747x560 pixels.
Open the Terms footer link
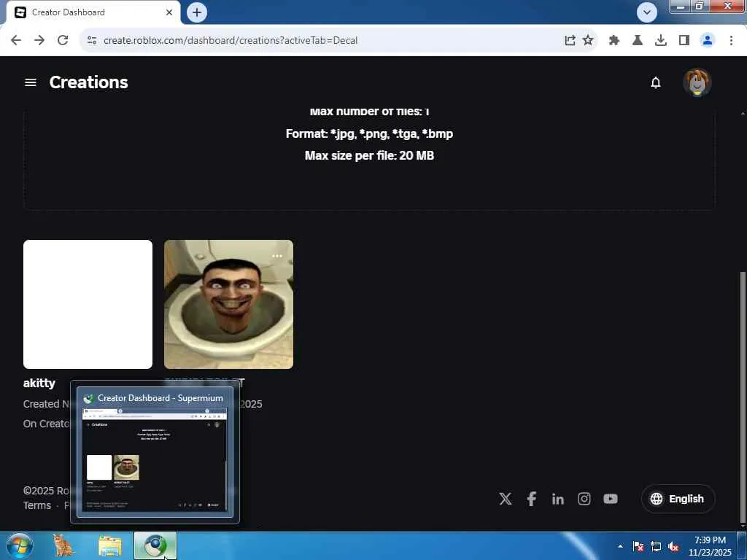(37, 505)
